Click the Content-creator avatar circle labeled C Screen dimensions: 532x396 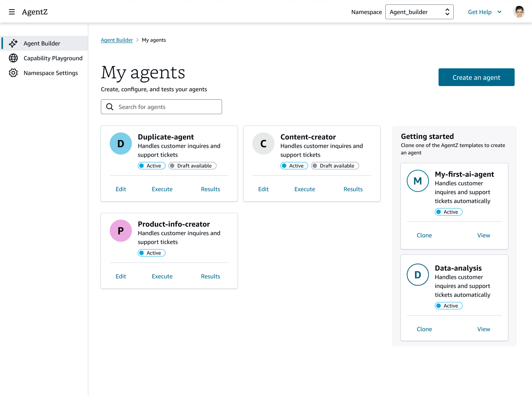(x=263, y=143)
